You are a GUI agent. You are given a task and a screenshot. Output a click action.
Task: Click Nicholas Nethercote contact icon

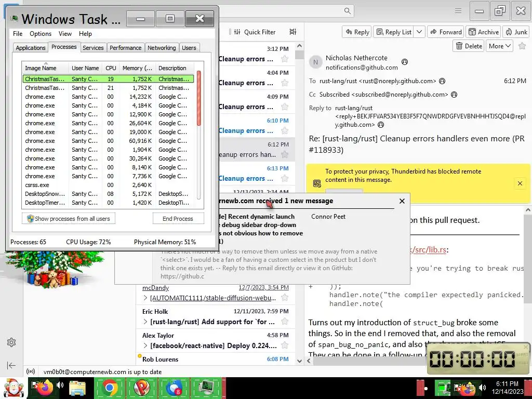[404, 62]
